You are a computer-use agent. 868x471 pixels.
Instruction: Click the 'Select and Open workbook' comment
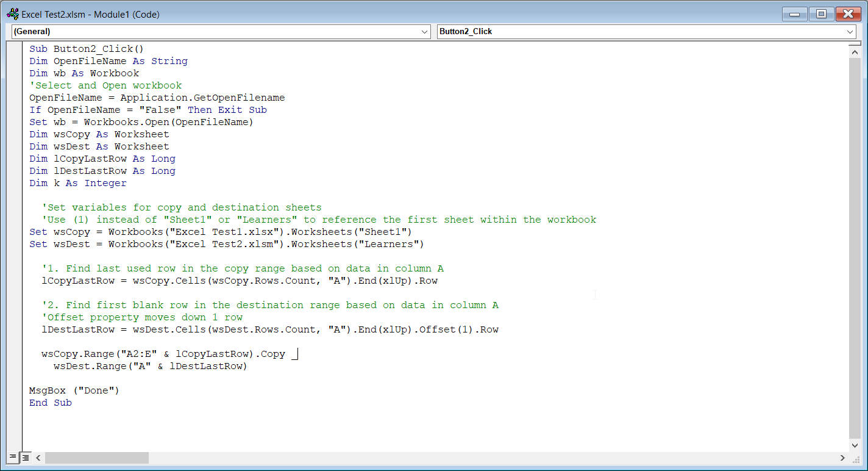tap(105, 85)
